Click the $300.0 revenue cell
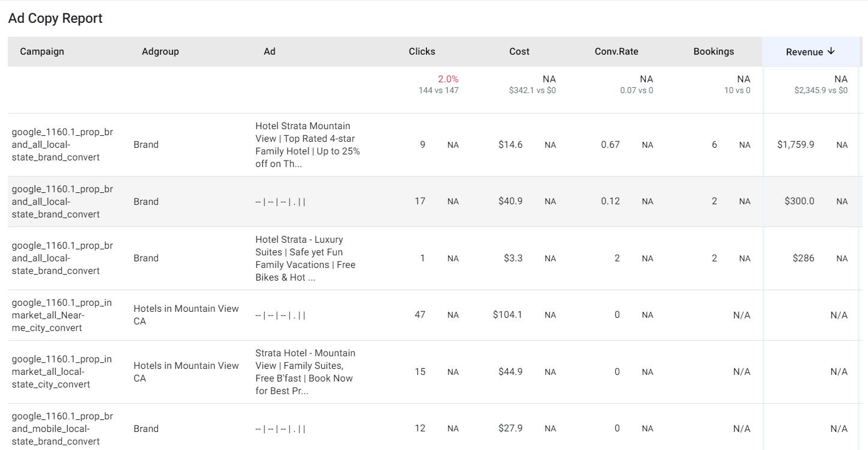Screen dimensions: 868x450 [800, 201]
